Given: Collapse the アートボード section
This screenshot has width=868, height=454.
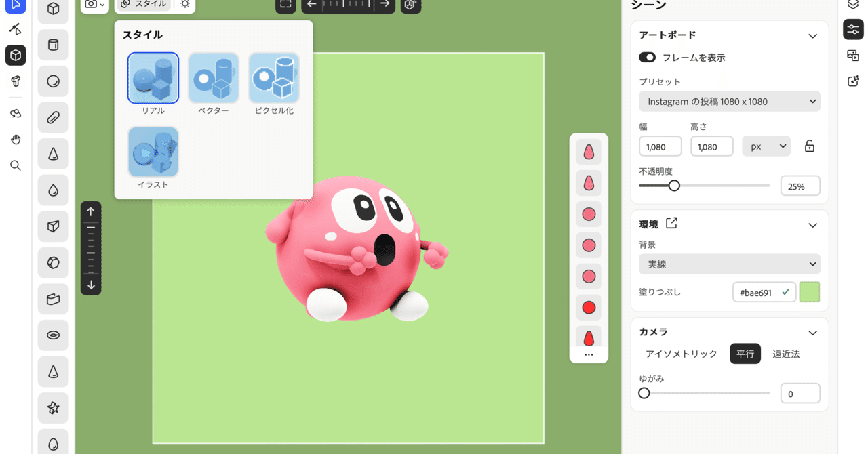Looking at the screenshot, I should (x=812, y=36).
